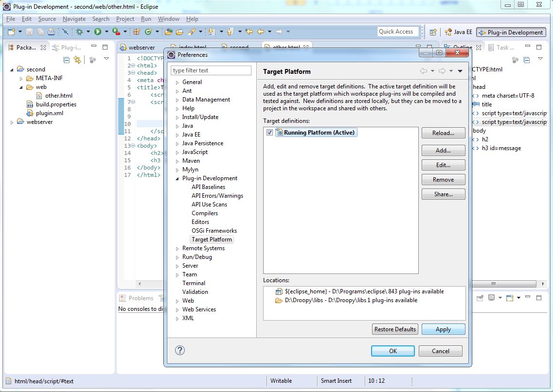Screen dimensions: 553x392
Task: Open the Project menu
Action: (125, 19)
